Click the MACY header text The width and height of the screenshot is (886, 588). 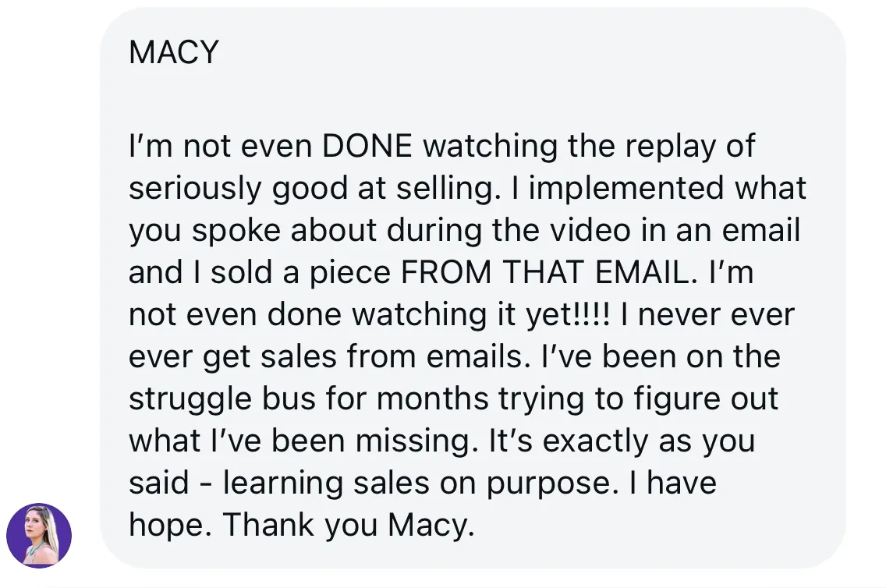173,53
